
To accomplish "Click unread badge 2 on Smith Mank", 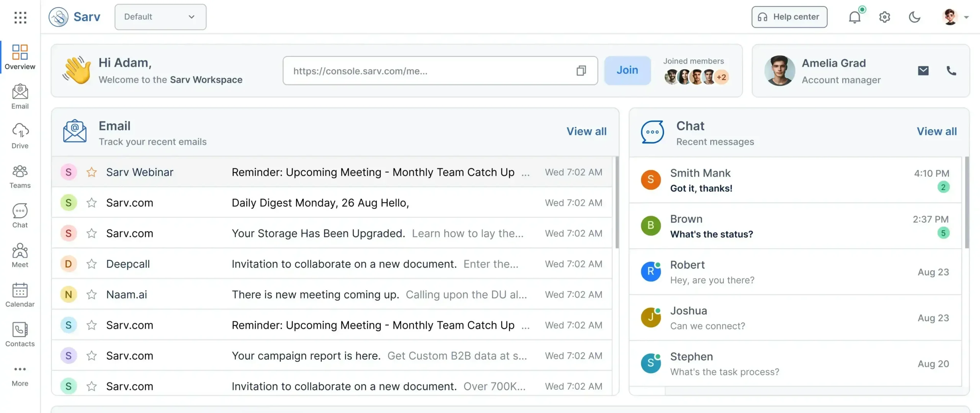I will click(x=943, y=187).
